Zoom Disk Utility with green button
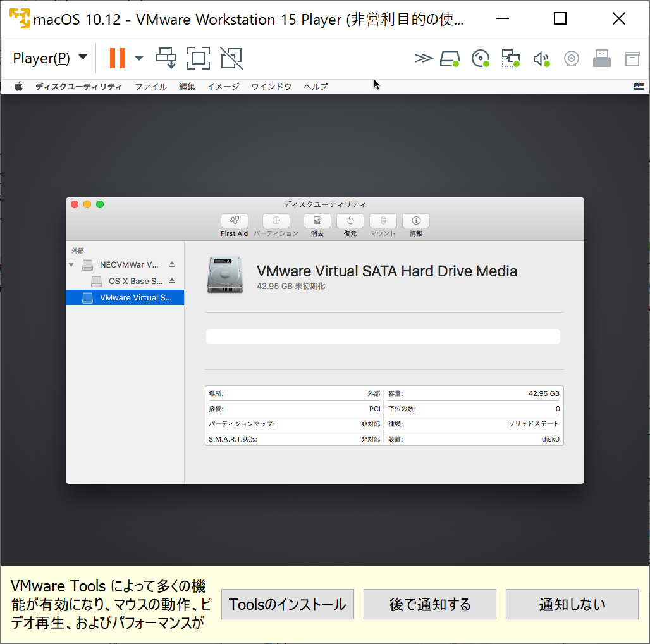The height and width of the screenshot is (644, 650). tap(100, 204)
